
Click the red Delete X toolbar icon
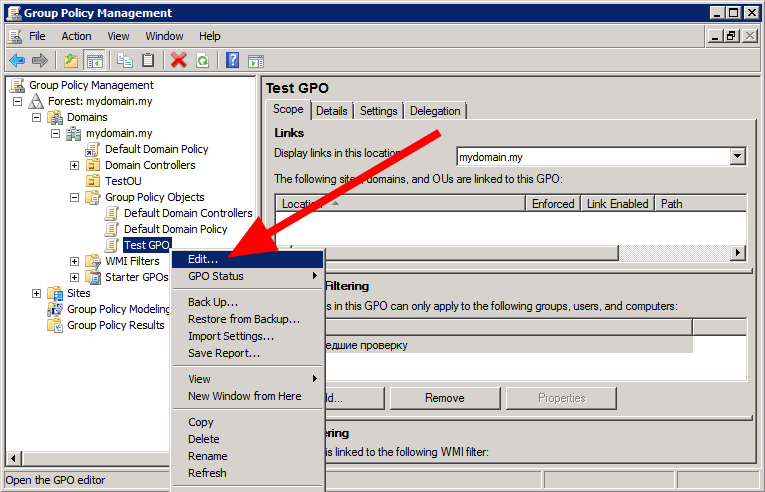coord(179,60)
